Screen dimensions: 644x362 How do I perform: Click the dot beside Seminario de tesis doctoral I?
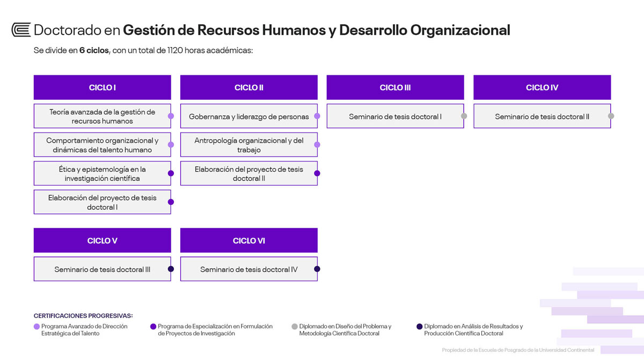pyautogui.click(x=464, y=116)
